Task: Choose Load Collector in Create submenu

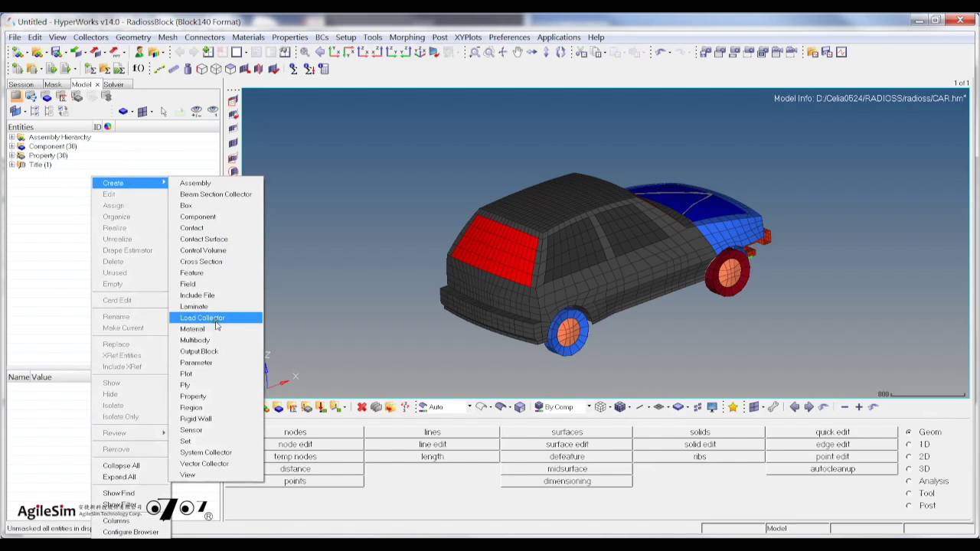Action: pyautogui.click(x=216, y=318)
